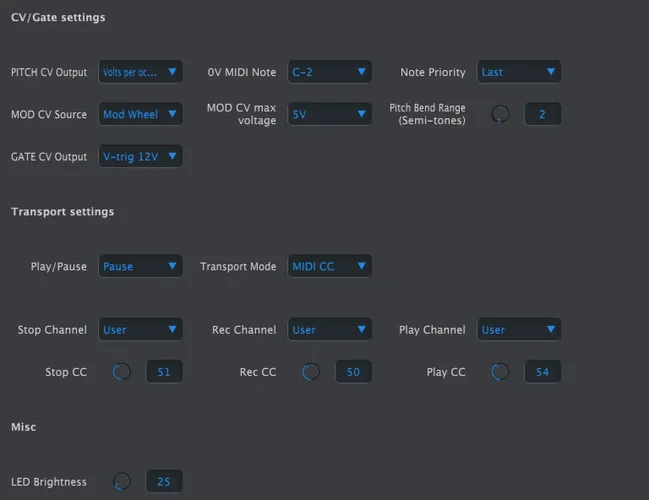This screenshot has height=500, width=649.
Task: Click the Pitch Bend Range knob
Action: point(500,114)
